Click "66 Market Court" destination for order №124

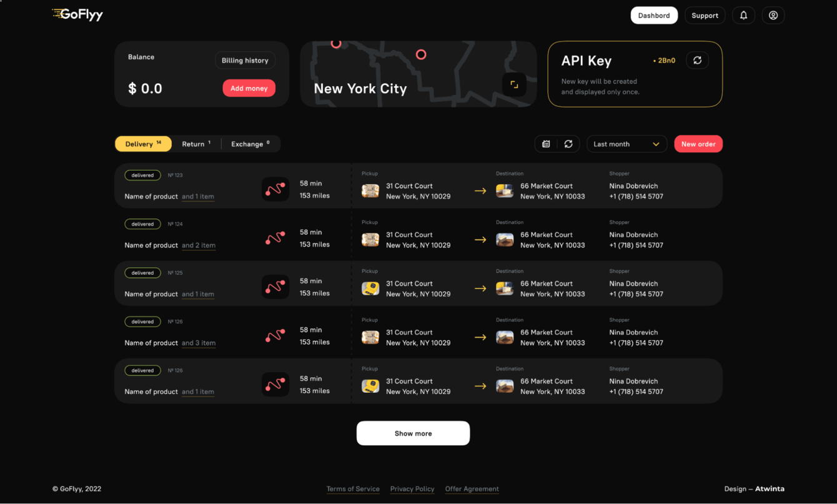pyautogui.click(x=547, y=235)
